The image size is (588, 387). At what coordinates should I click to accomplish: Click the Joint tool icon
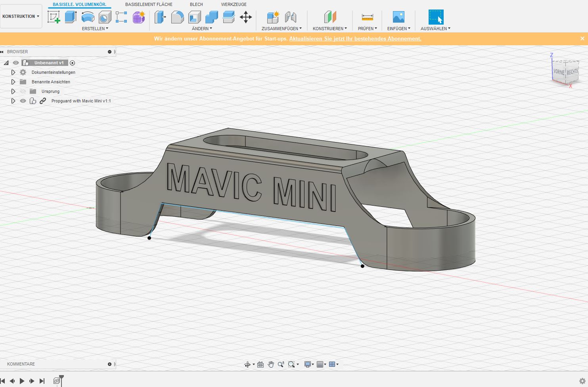coord(291,17)
